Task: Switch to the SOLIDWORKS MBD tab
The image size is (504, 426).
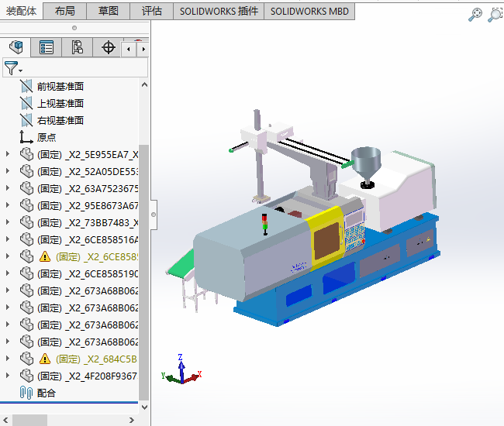Action: [309, 12]
